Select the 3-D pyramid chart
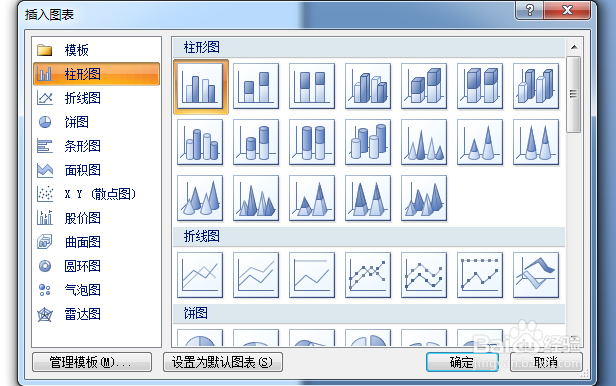The width and height of the screenshot is (616, 386). [424, 198]
